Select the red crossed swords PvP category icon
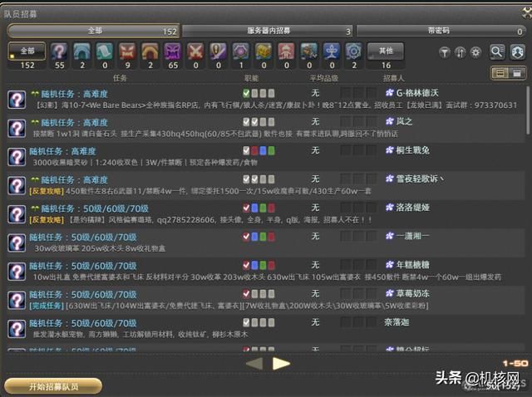Image resolution: width=532 pixels, height=397 pixels. coord(195,51)
